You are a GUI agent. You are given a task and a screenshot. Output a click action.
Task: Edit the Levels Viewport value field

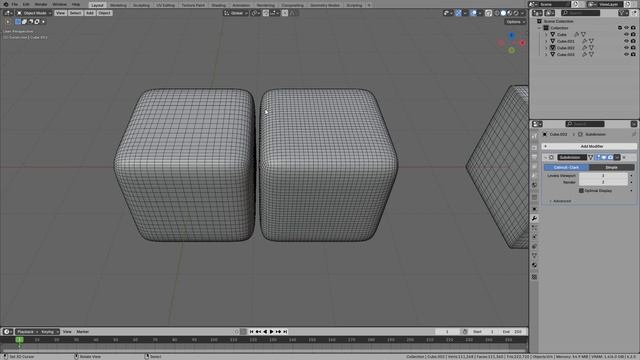click(x=603, y=176)
